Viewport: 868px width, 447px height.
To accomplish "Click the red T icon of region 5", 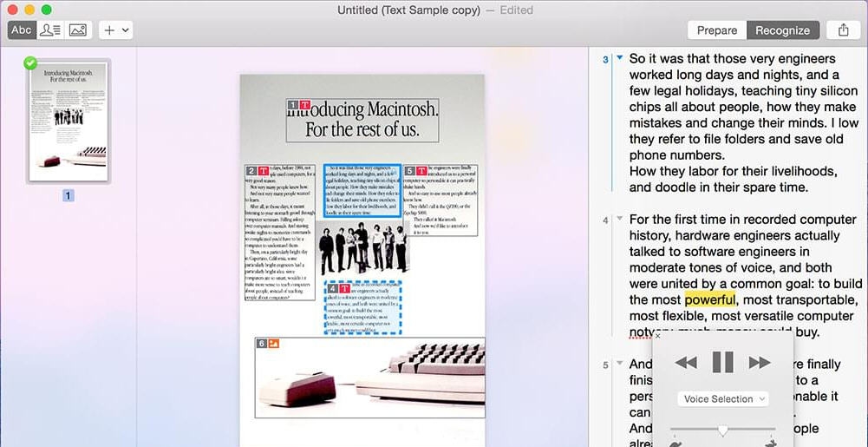I will (x=421, y=171).
